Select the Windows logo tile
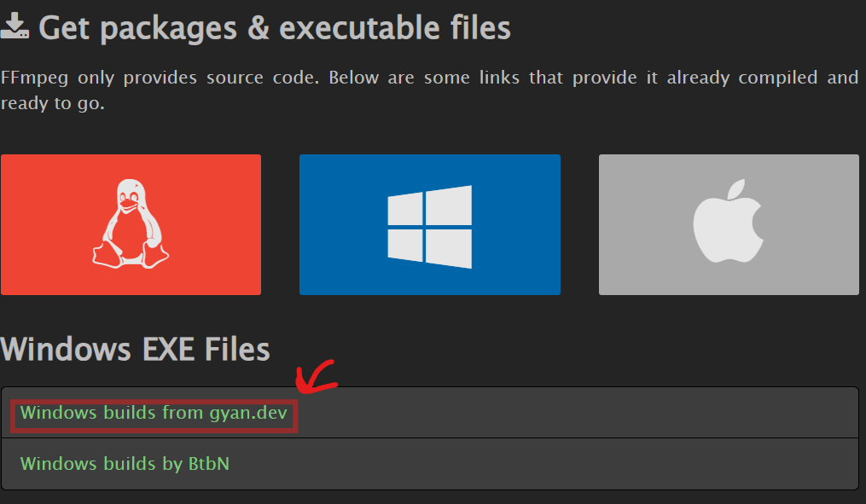 [x=430, y=224]
